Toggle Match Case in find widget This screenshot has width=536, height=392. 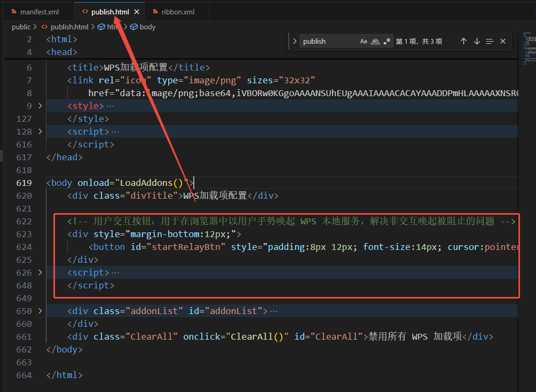[x=364, y=41]
